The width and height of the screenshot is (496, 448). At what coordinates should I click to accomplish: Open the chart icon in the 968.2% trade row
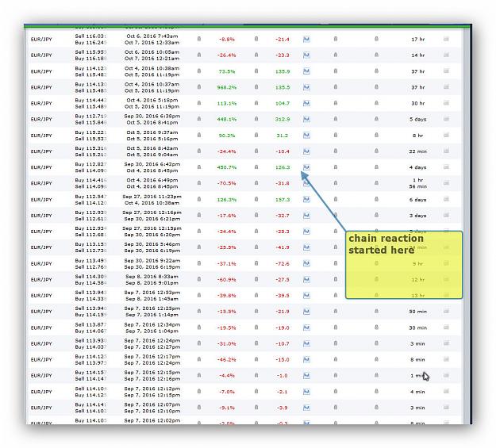pos(306,87)
